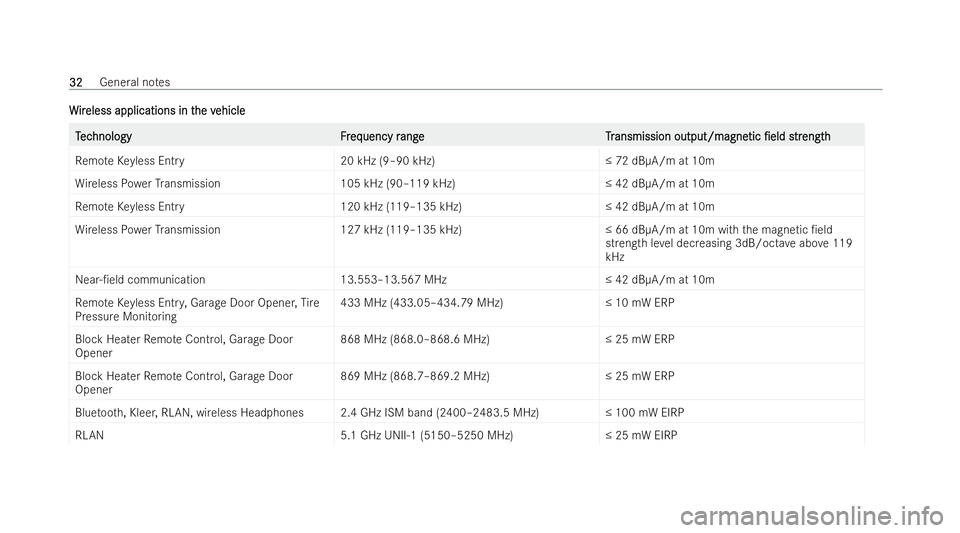Click the "Near-field communication" row label
960x533 pixels.
click(140, 280)
